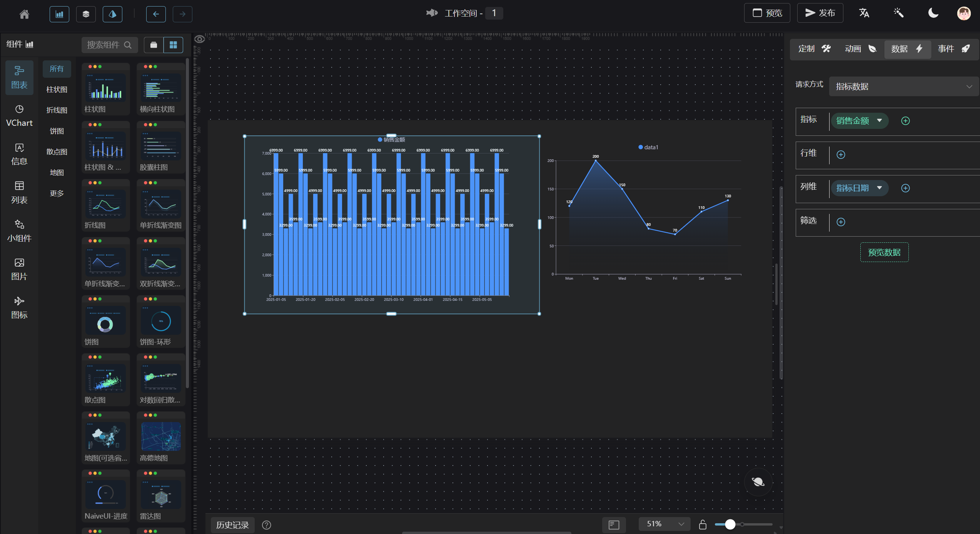Toggle dark mode moon icon
Screen dimensions: 980x534
(x=933, y=13)
